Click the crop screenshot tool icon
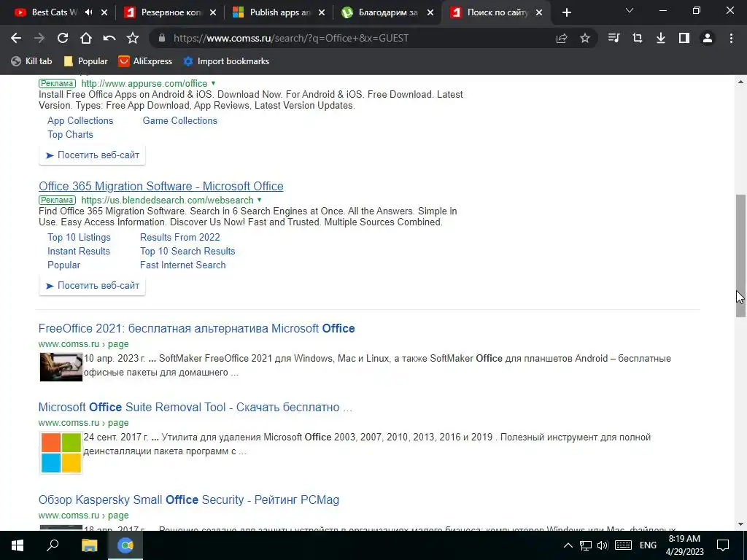The width and height of the screenshot is (747, 560). tap(638, 38)
